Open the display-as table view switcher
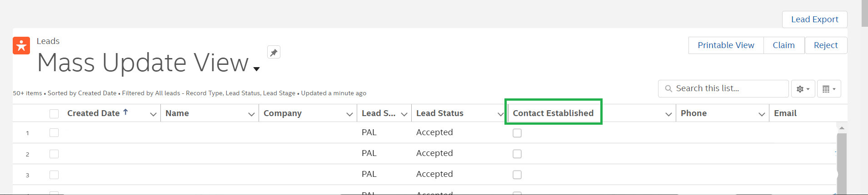The height and width of the screenshot is (195, 868). pyautogui.click(x=829, y=89)
